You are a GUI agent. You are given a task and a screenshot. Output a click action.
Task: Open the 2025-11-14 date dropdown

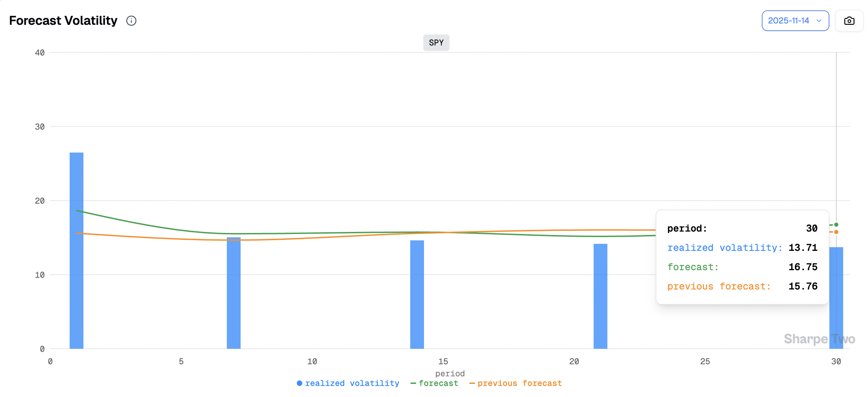(795, 21)
